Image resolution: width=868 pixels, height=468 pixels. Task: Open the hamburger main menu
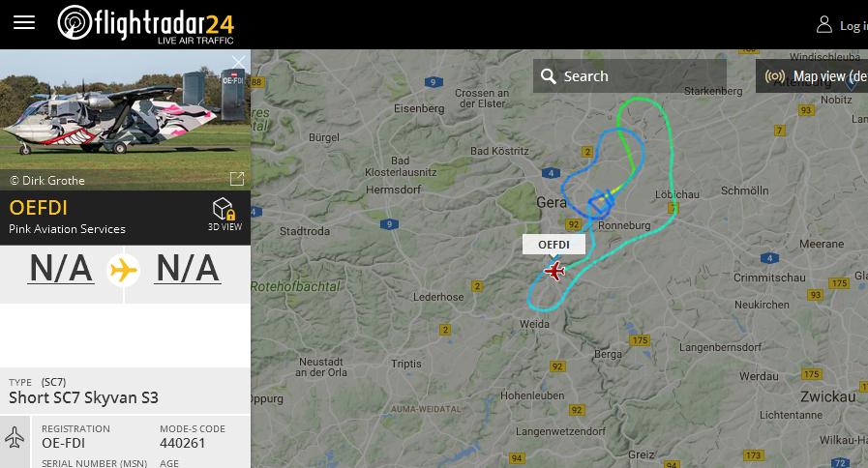click(24, 22)
